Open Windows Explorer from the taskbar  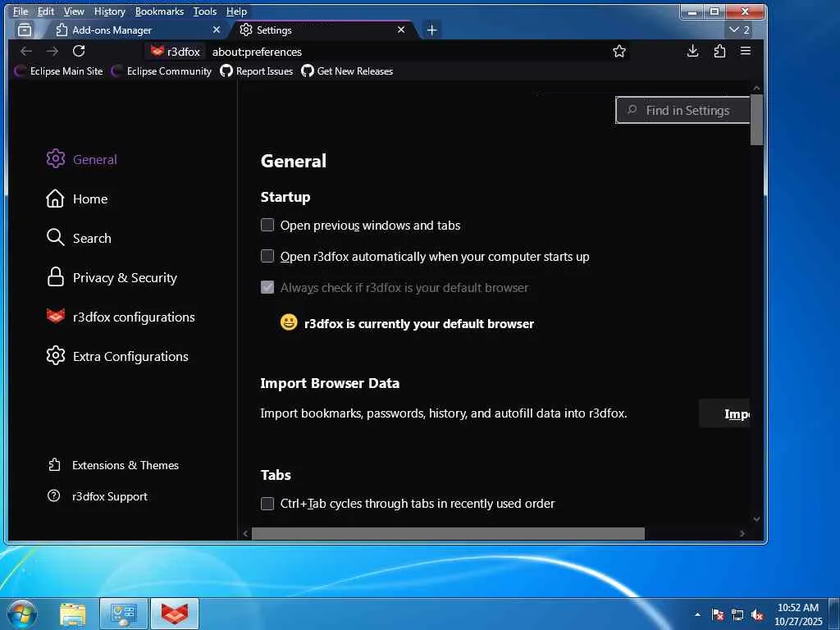tap(72, 614)
